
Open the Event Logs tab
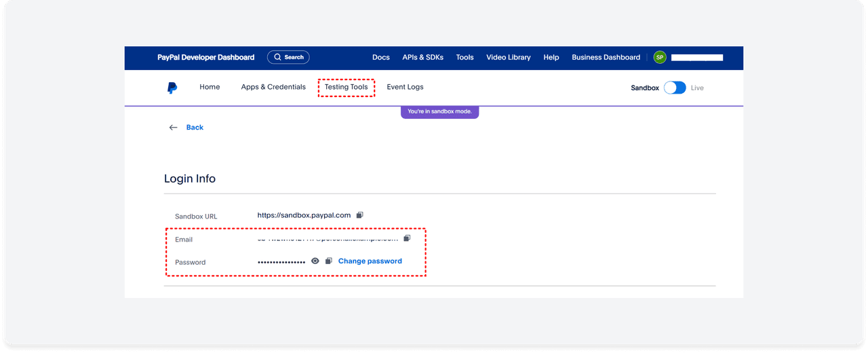click(405, 87)
